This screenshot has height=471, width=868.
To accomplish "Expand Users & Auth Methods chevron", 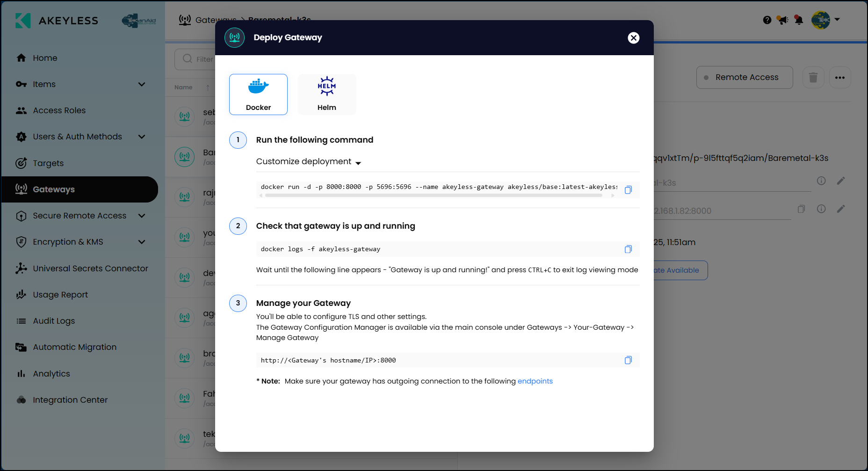I will pyautogui.click(x=142, y=137).
